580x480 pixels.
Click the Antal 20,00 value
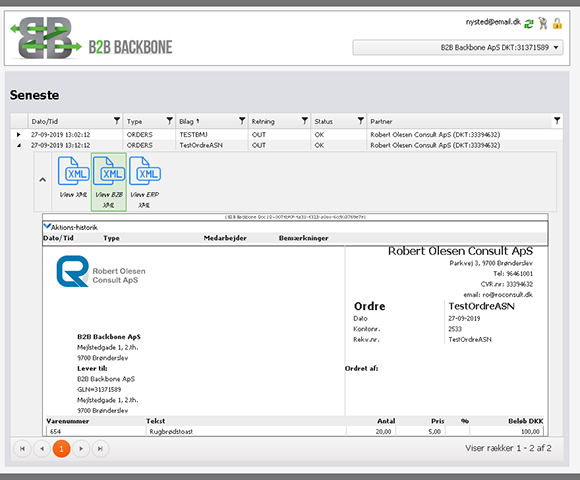[383, 432]
